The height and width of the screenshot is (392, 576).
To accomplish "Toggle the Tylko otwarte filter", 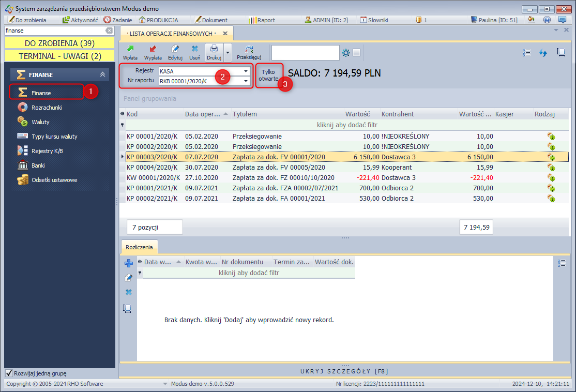I will click(269, 76).
